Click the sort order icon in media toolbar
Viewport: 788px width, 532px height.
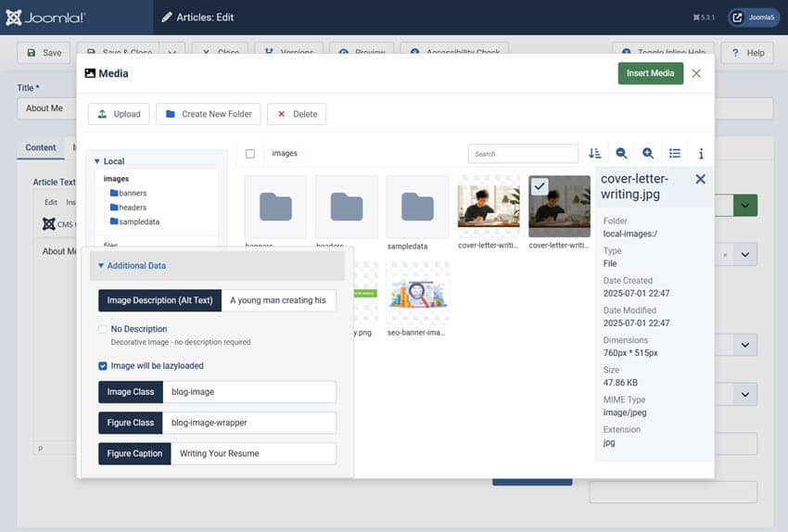coord(595,154)
